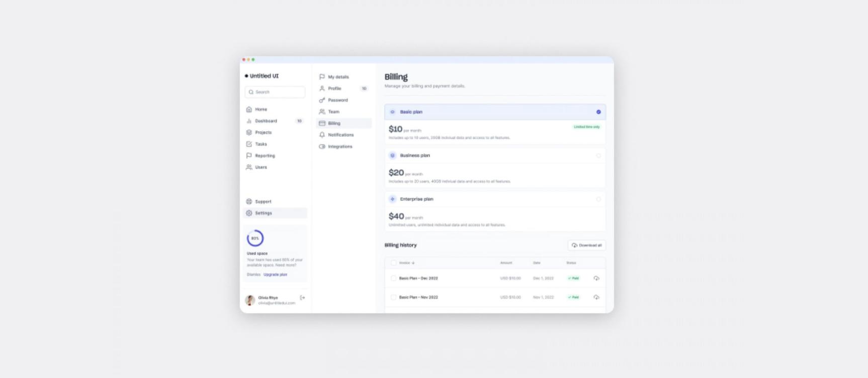Sort by the Invoice column arrow
The width and height of the screenshot is (868, 378).
413,263
